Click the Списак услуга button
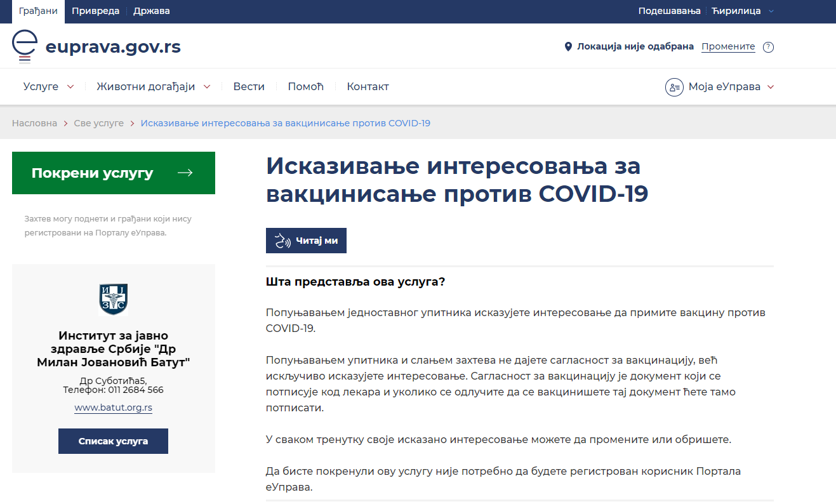The image size is (836, 504). (113, 441)
